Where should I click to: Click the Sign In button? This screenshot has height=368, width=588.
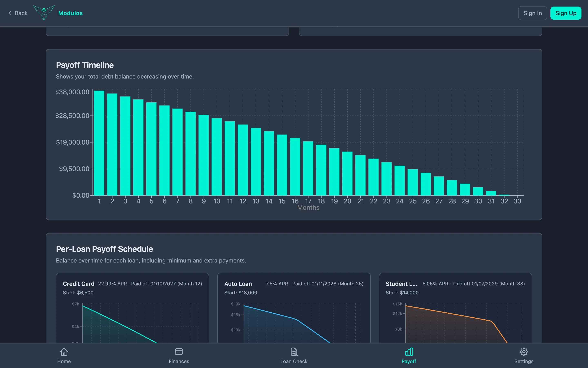click(533, 13)
